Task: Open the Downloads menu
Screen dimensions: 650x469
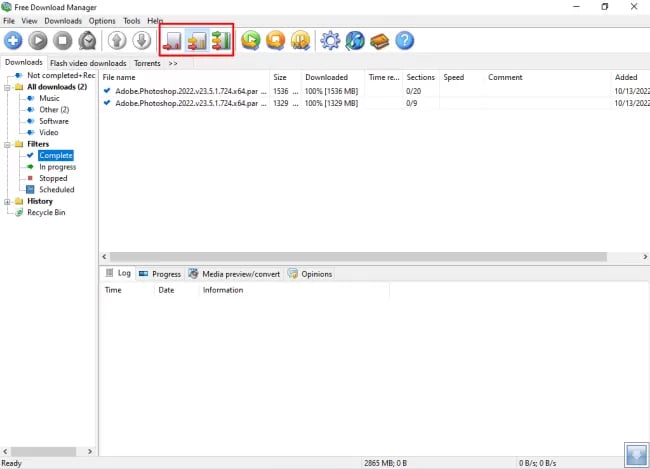Action: click(63, 21)
